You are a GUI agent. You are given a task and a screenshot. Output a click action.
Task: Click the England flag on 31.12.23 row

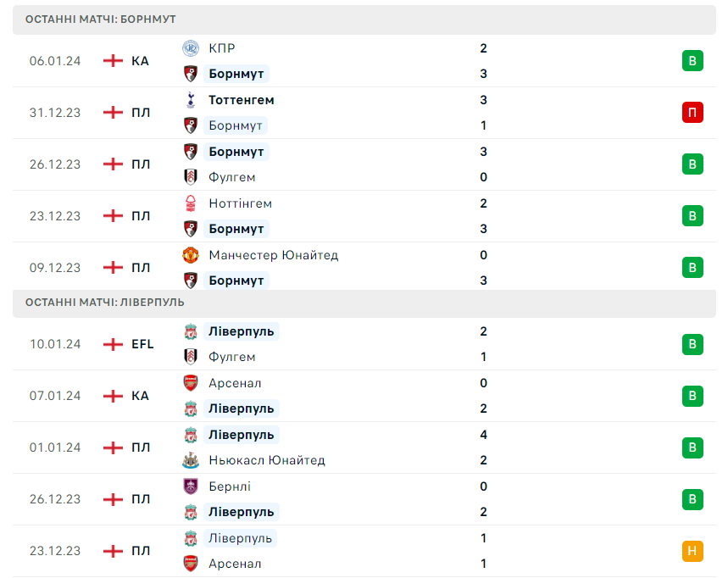113,112
